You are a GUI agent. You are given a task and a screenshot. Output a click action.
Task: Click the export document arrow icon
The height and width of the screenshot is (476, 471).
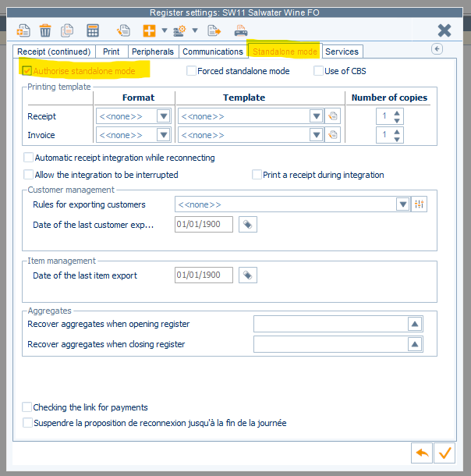point(214,30)
